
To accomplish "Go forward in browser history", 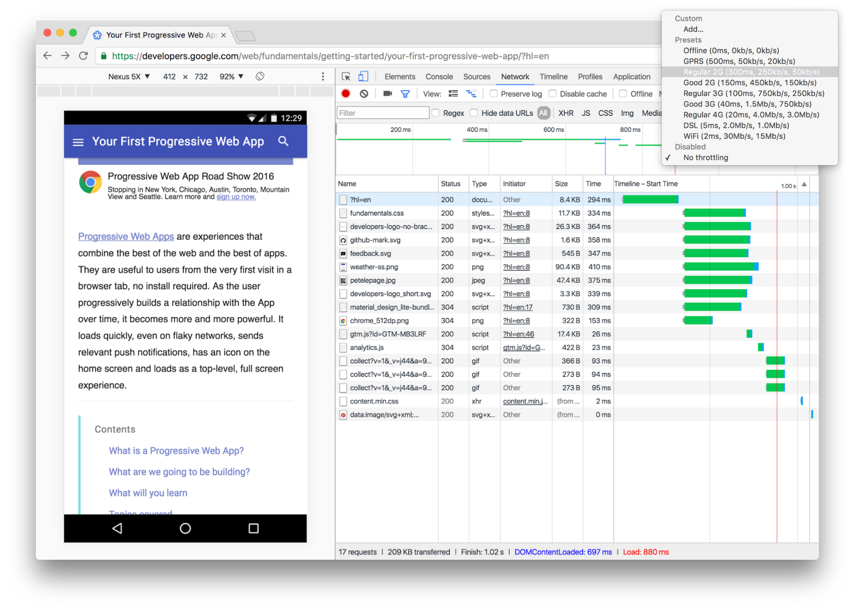I will [x=65, y=56].
